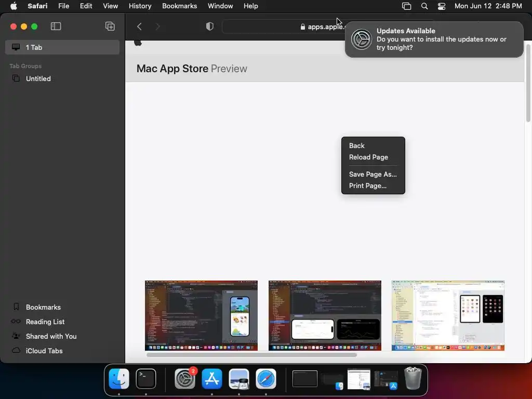The width and height of the screenshot is (532, 399).
Task: Click the Tab Groups section header
Action: coord(25,66)
